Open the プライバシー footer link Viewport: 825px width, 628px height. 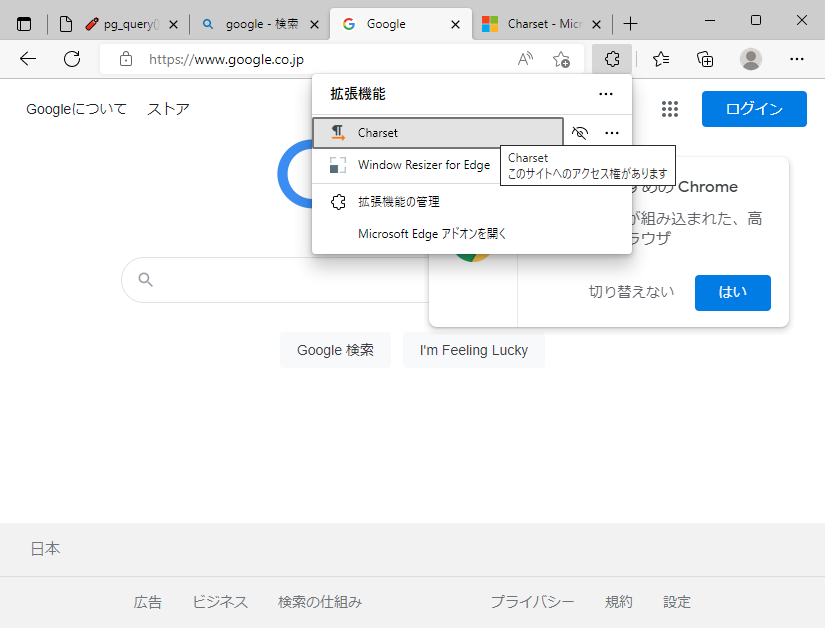click(x=532, y=602)
